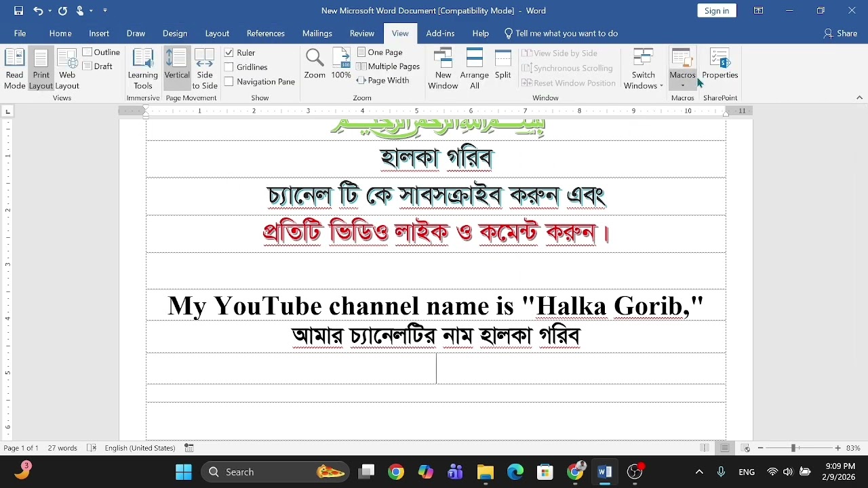Open the Windows Start menu
868x488 pixels.
184,472
